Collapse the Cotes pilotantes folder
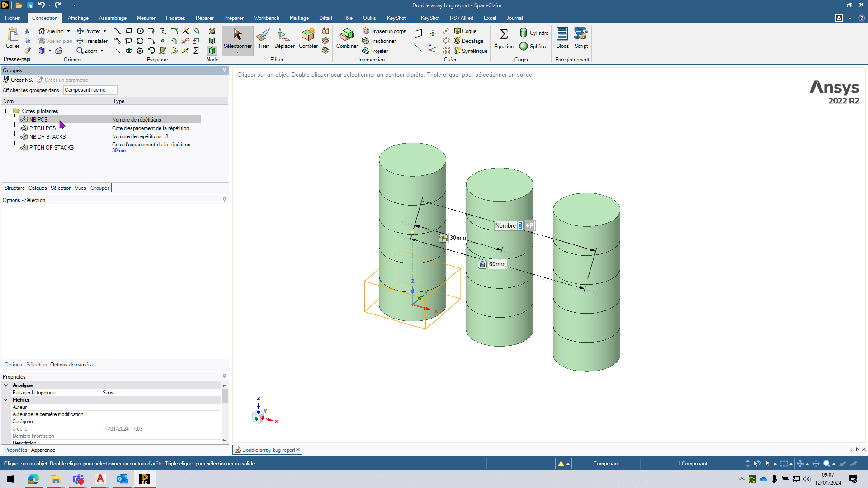Image resolution: width=868 pixels, height=488 pixels. [x=8, y=111]
